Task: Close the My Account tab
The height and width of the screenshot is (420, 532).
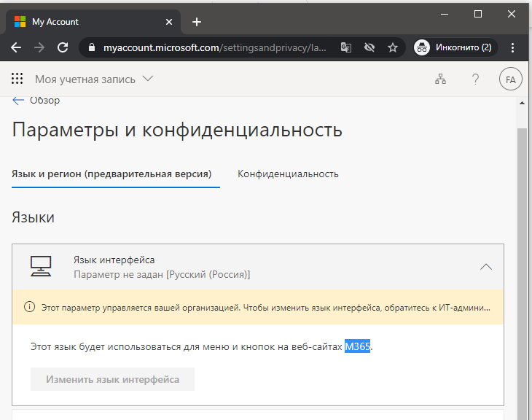Action: [x=168, y=22]
